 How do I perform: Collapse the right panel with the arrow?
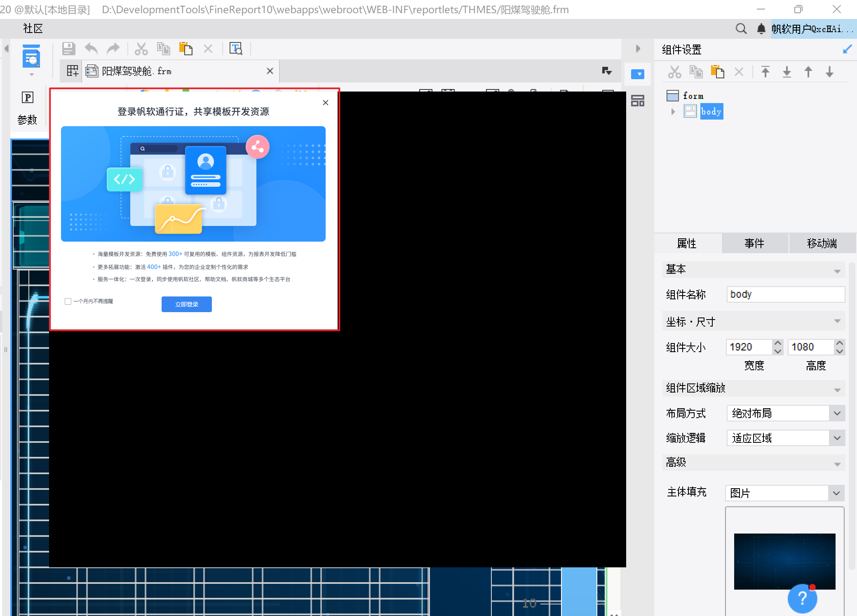(x=638, y=49)
